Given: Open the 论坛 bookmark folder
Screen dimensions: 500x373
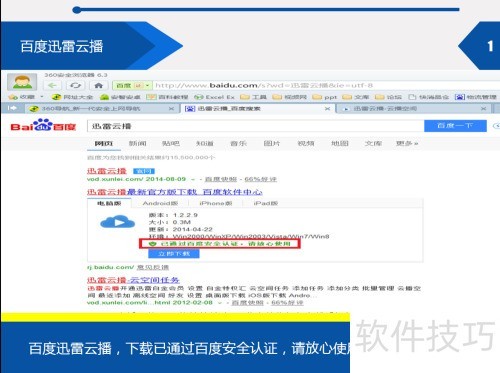Looking at the screenshot, I should [389, 97].
